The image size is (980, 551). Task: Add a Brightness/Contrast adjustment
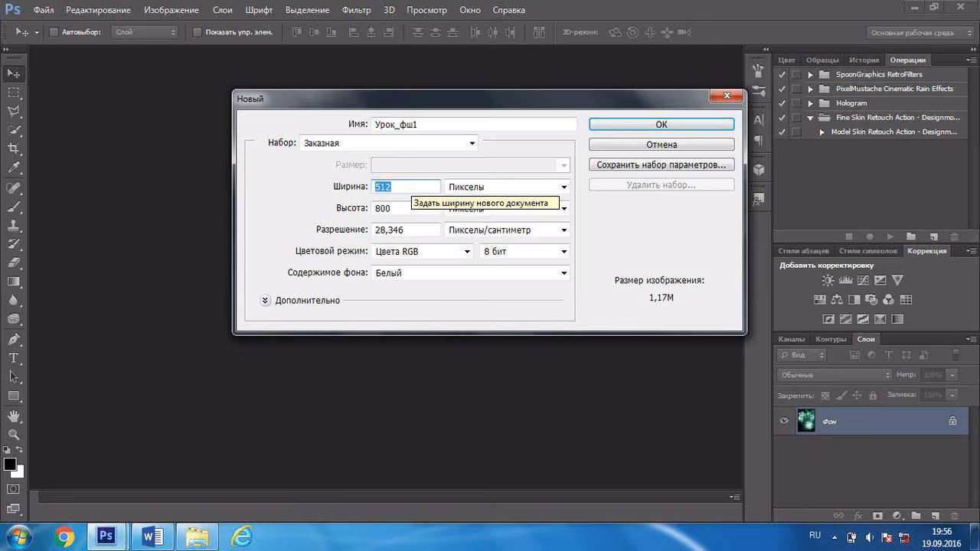click(x=828, y=280)
